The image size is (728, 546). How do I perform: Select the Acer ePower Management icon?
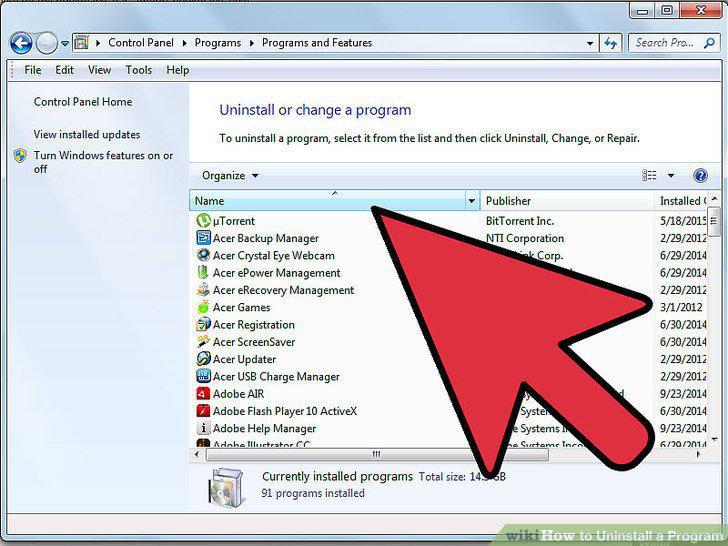click(203, 273)
